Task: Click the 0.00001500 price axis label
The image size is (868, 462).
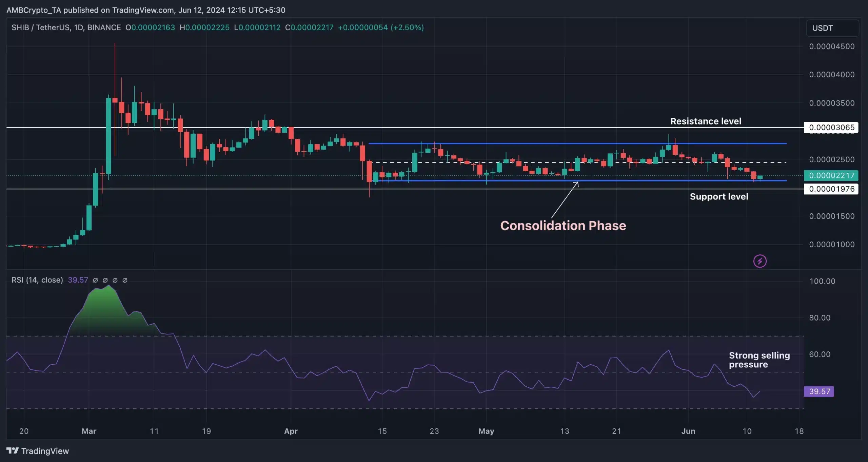Action: point(832,216)
